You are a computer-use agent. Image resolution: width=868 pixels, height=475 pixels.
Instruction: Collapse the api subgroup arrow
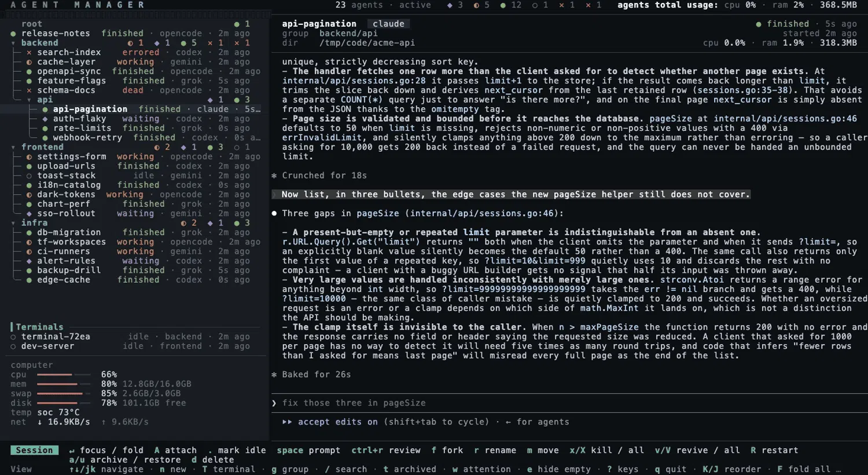click(29, 100)
